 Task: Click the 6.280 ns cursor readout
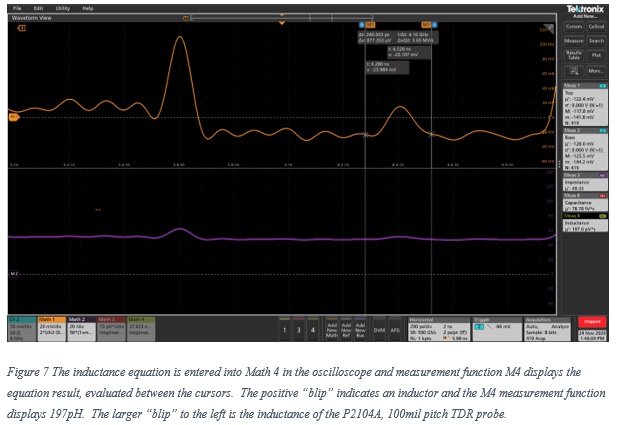point(387,67)
